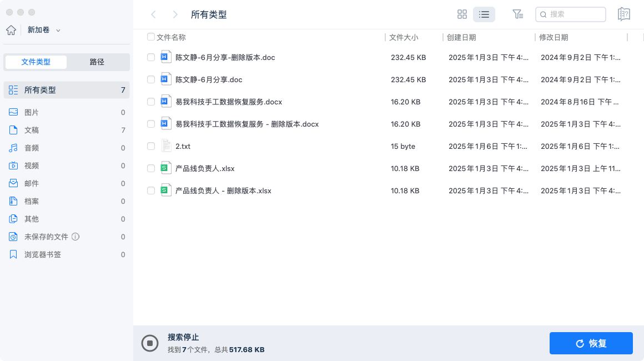Click the home icon in sidebar
644x361 pixels.
[11, 30]
